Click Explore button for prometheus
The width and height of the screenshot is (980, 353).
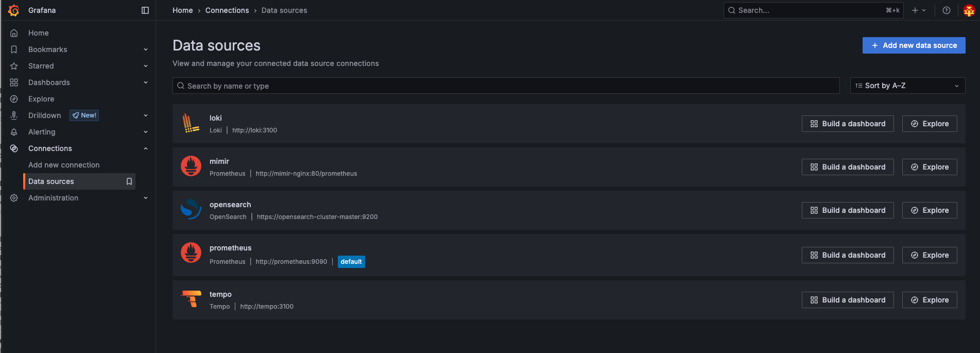(x=930, y=255)
